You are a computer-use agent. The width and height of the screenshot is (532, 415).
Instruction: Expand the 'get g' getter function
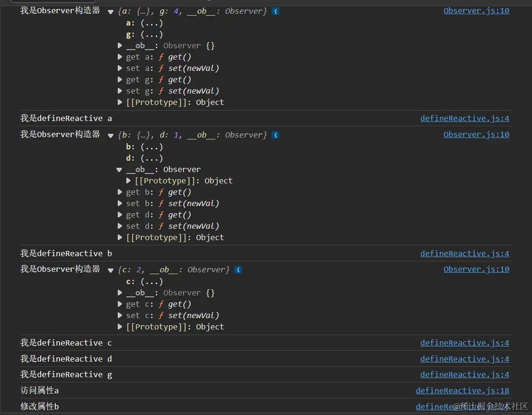click(x=120, y=80)
